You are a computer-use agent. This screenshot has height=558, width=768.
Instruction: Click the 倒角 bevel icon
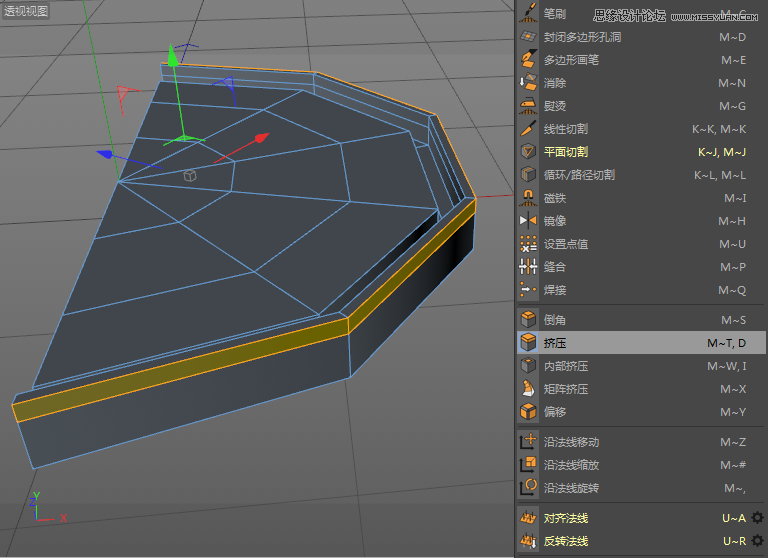[x=528, y=320]
